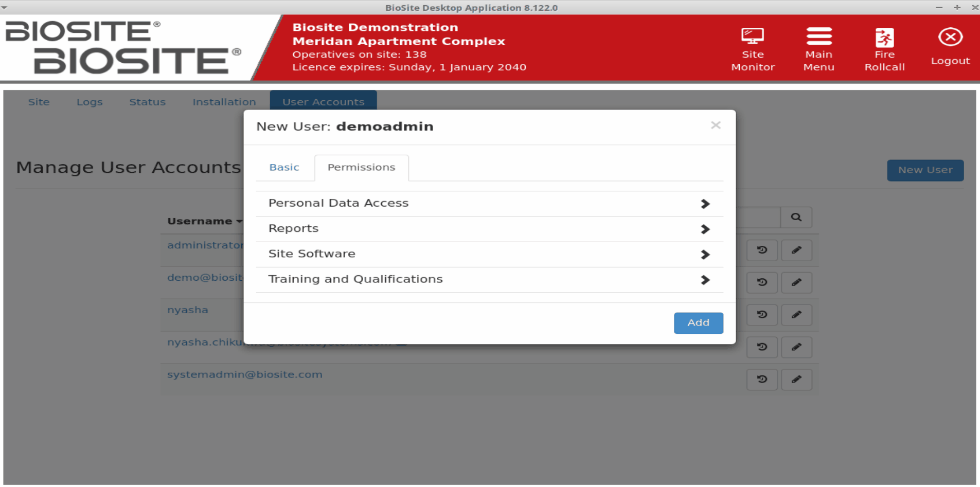Maximize the BioSite application window
Viewport: 980px width, 487px height.
(957, 7)
